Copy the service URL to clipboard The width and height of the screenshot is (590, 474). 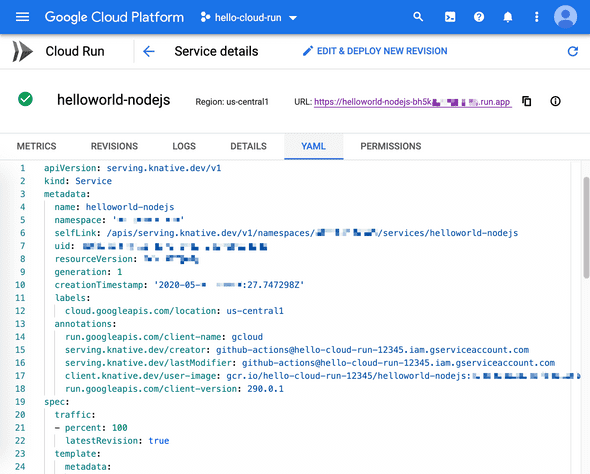tap(526, 101)
